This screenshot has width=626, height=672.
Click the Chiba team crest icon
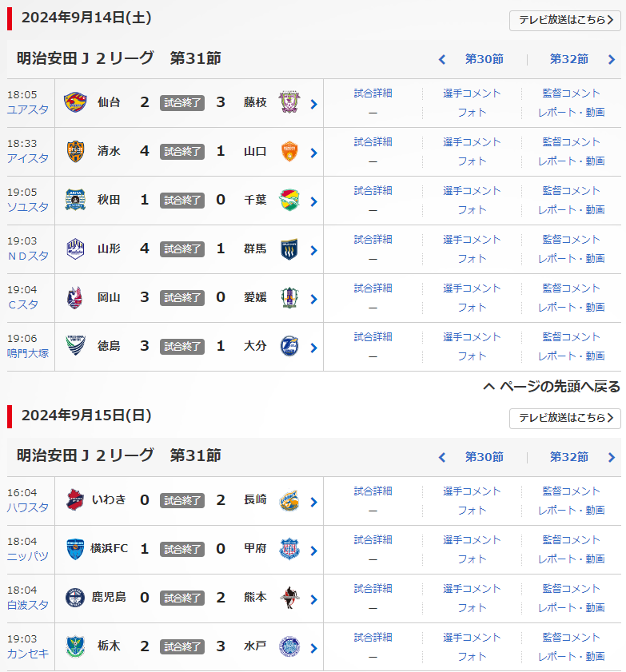289,200
